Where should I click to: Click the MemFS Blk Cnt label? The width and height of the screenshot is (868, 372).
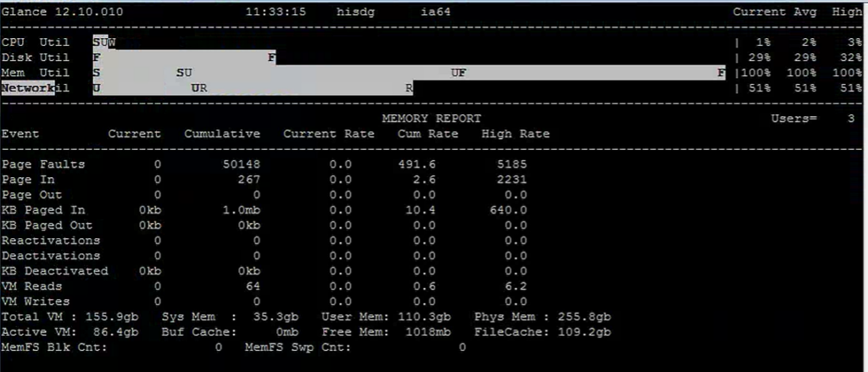point(55,347)
